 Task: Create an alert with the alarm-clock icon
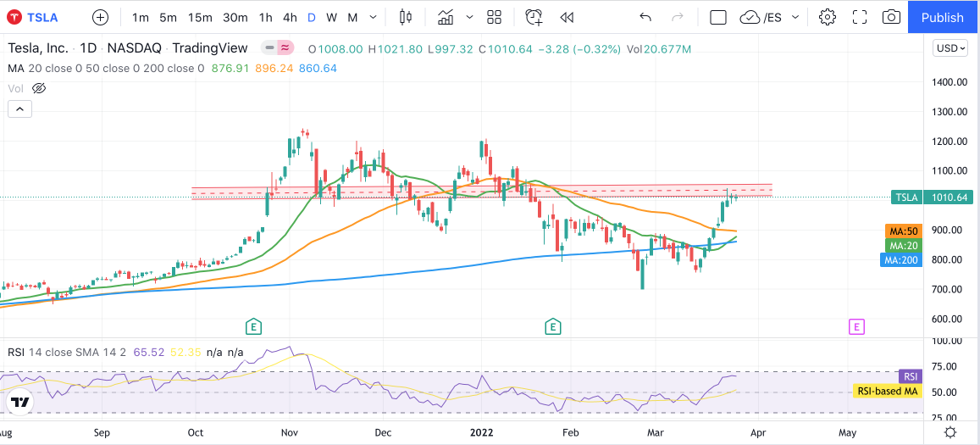[x=534, y=18]
